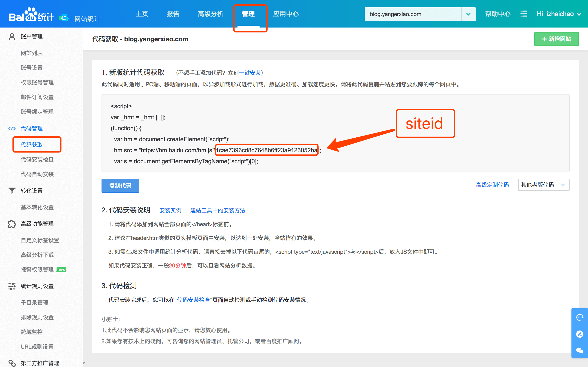Click the account management person icon
The height and width of the screenshot is (367, 588).
(12, 37)
